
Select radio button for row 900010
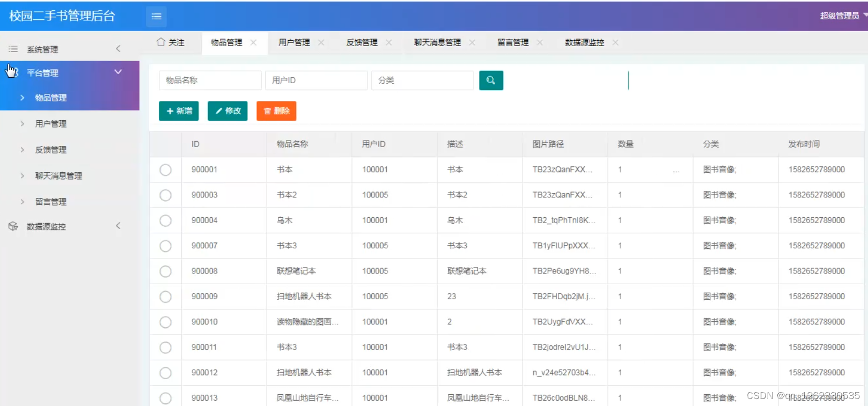click(x=166, y=322)
